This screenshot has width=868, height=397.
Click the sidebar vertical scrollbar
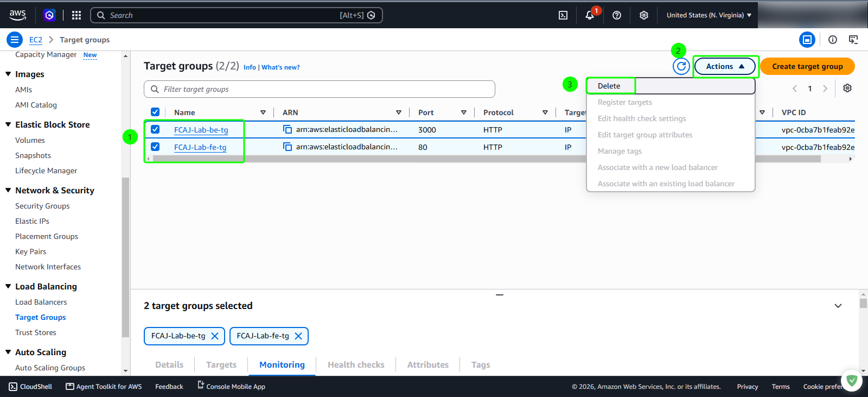pos(125,257)
